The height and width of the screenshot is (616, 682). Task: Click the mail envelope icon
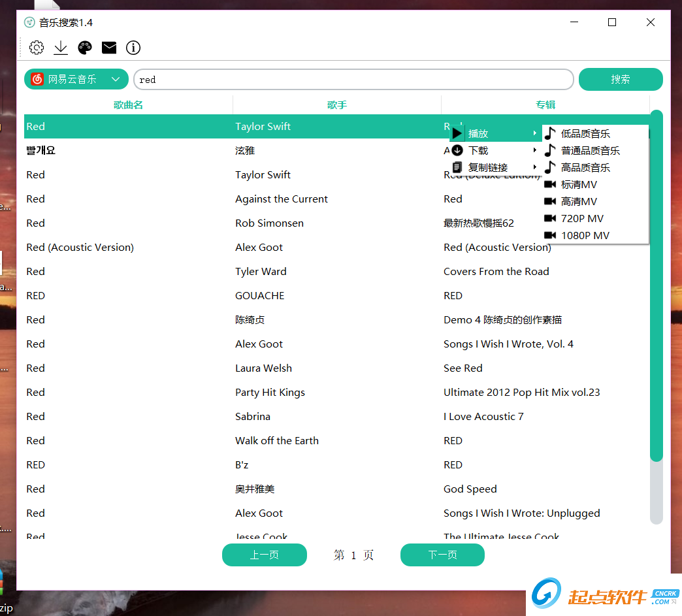109,48
